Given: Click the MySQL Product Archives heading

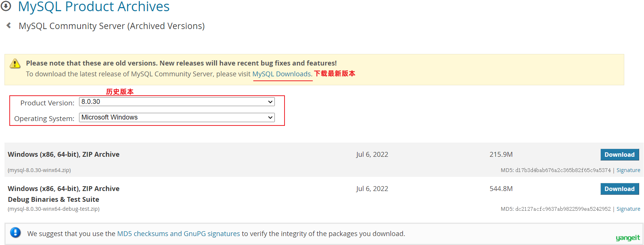Looking at the screenshot, I should coord(94,6).
